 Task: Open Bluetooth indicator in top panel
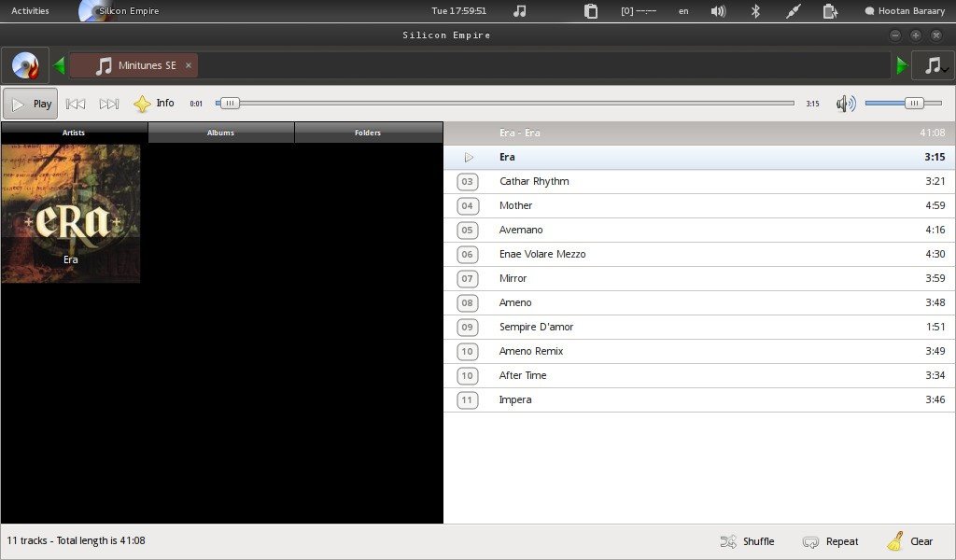click(755, 11)
